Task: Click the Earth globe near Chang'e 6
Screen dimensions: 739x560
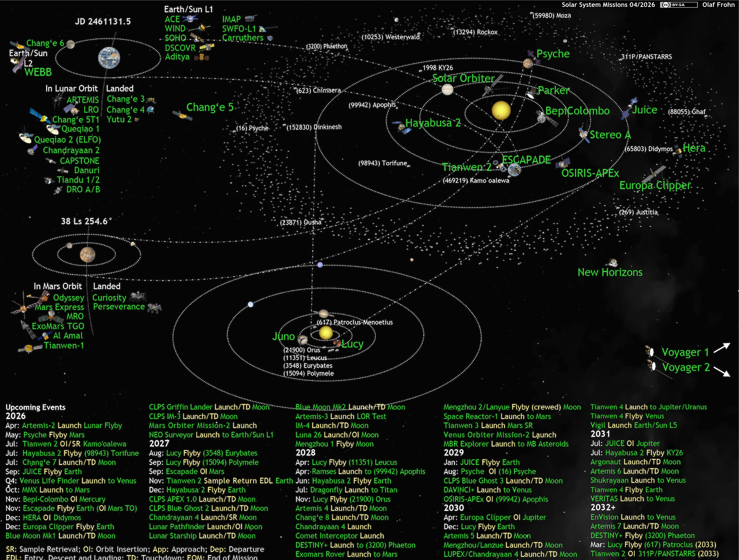Action: 109,58
